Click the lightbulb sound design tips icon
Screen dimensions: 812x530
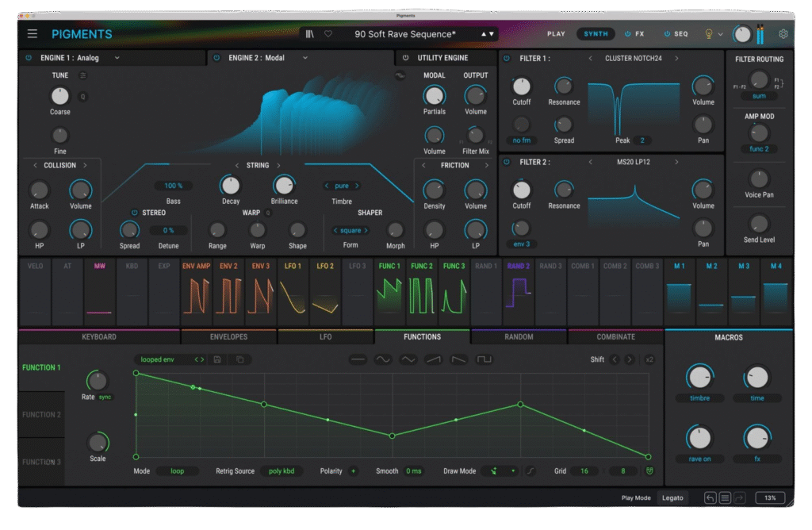click(x=709, y=34)
